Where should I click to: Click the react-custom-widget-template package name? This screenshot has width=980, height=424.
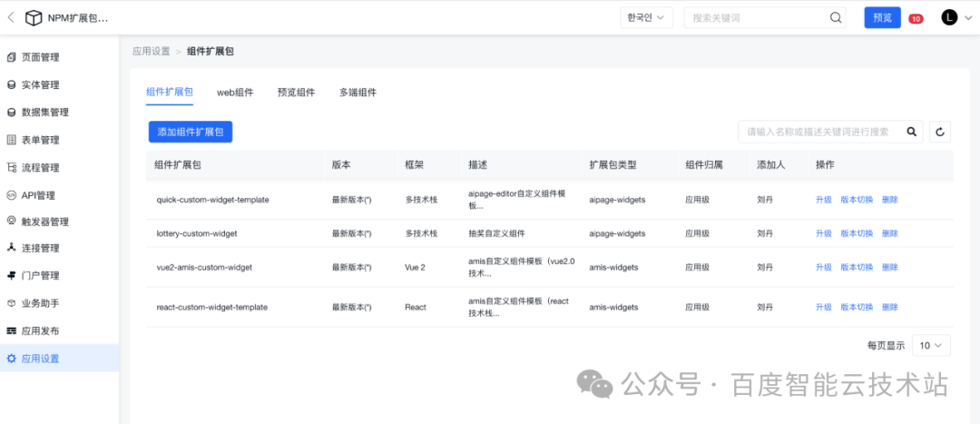tap(211, 307)
